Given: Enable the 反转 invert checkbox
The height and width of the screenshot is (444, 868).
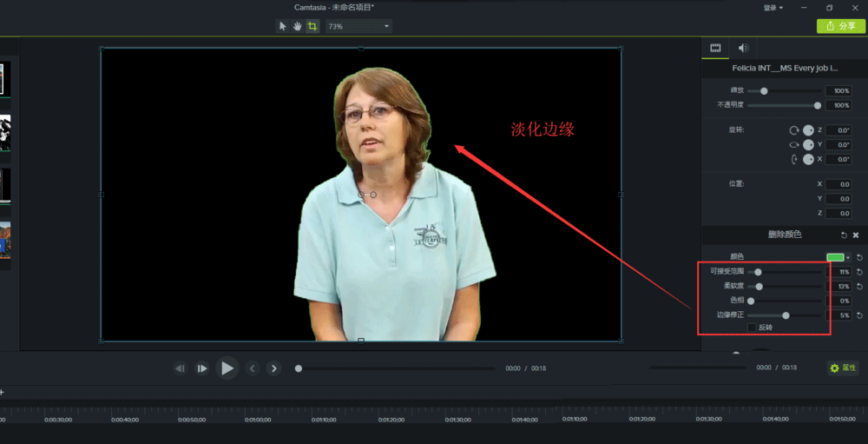Looking at the screenshot, I should click(x=752, y=328).
